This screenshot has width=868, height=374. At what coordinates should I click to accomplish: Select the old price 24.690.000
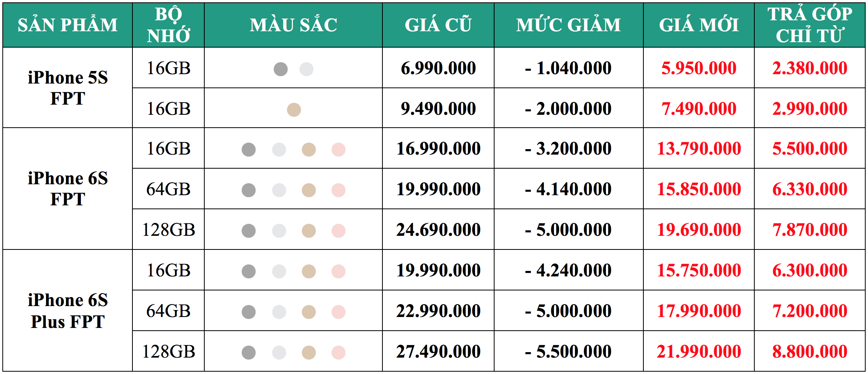pos(438,230)
